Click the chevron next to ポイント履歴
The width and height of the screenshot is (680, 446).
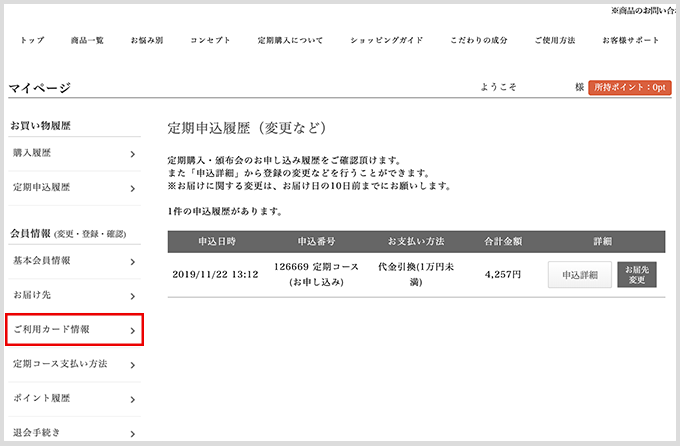pyautogui.click(x=133, y=400)
